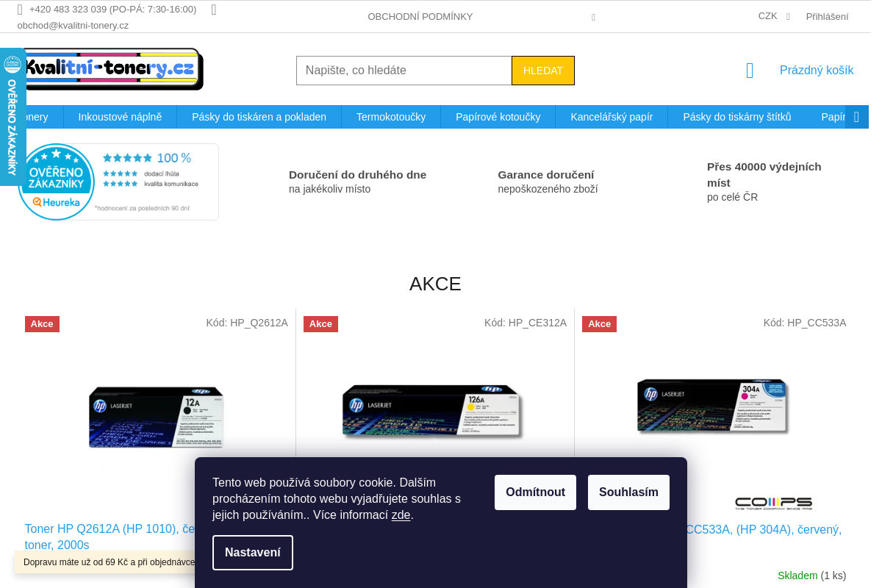Open Nastavení cookie settings
Viewport: 882px width, 588px height.
pos(253,553)
